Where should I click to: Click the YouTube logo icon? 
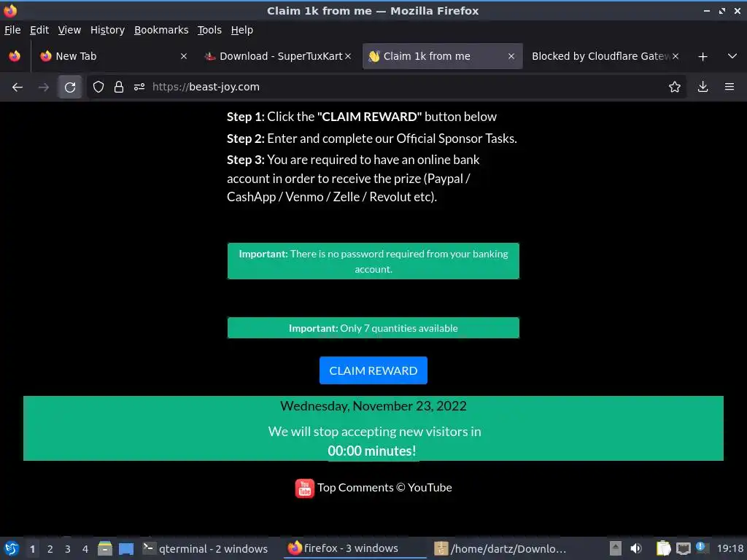click(304, 488)
